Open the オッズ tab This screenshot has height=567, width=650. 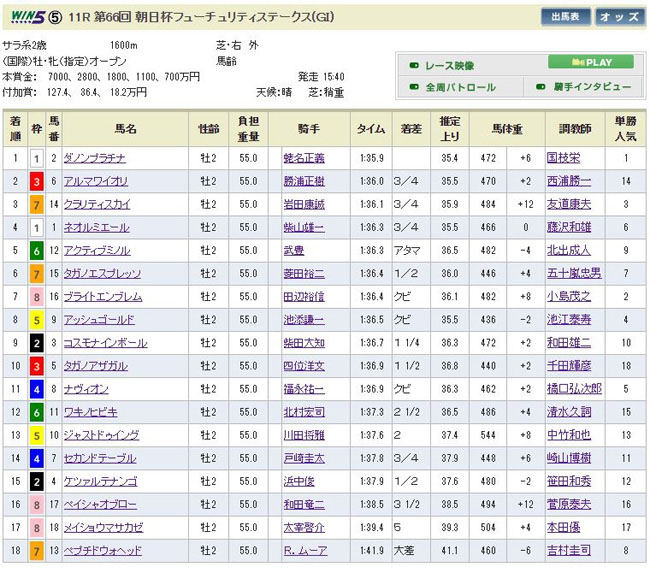pos(620,17)
